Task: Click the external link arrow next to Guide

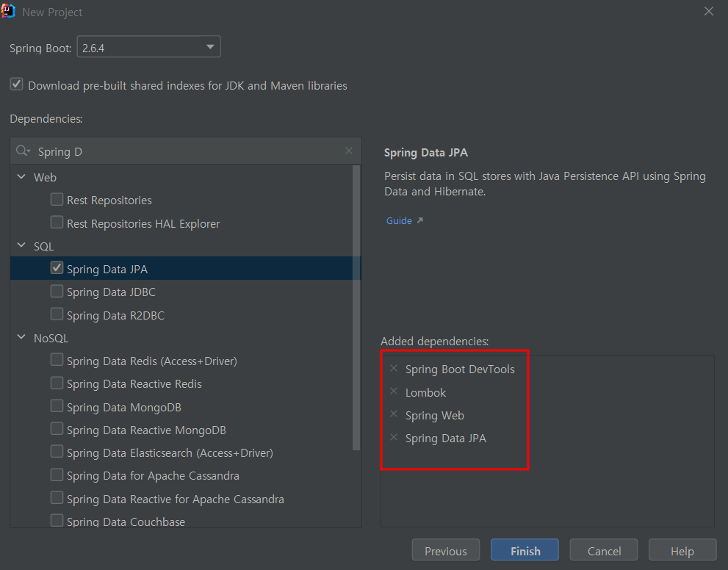Action: pos(419,220)
